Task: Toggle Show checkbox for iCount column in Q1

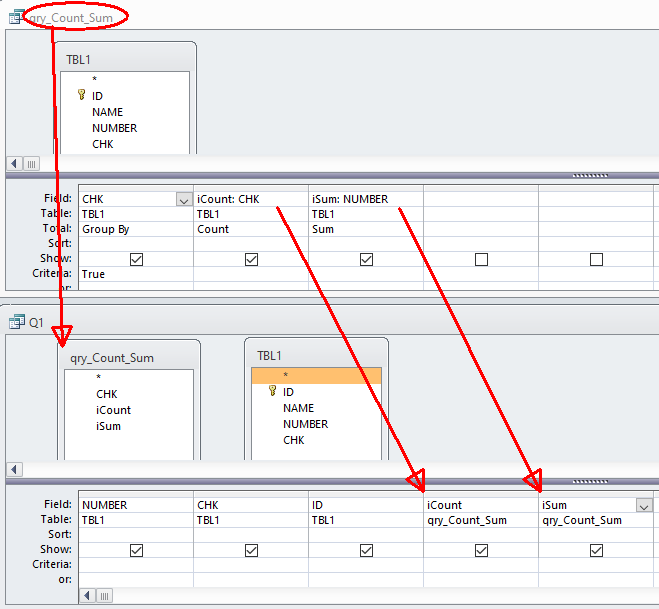Action: [x=481, y=550]
